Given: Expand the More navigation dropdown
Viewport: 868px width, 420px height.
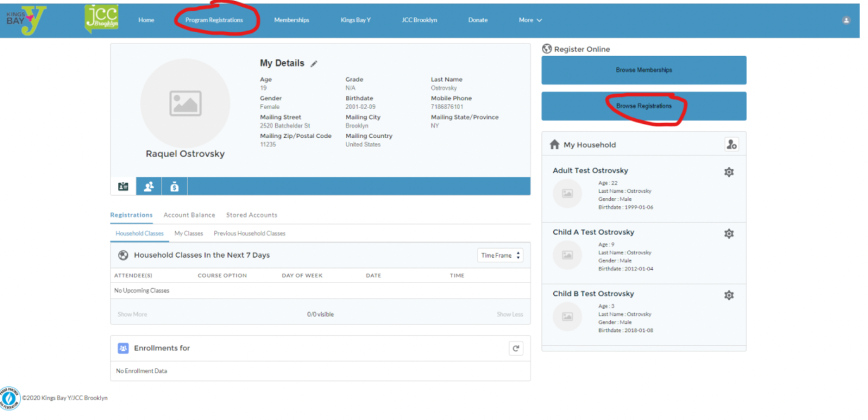Looking at the screenshot, I should (530, 20).
